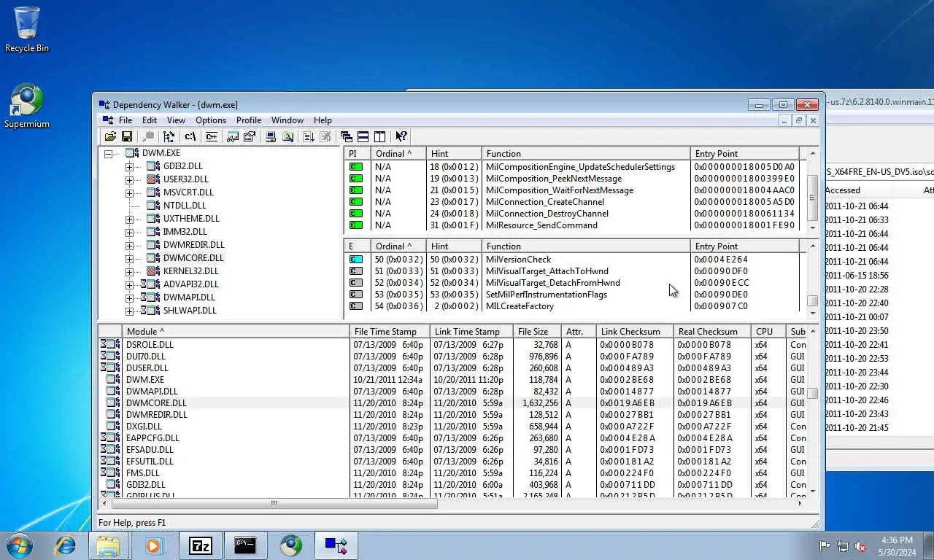The image size is (934, 560).
Task: Select MilVersionCheck function row
Action: [572, 260]
